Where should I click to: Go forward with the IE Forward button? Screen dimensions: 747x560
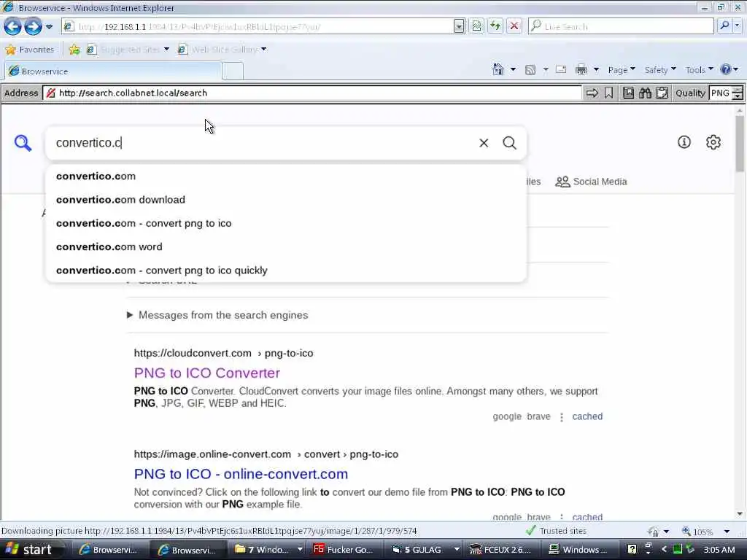[x=33, y=26]
